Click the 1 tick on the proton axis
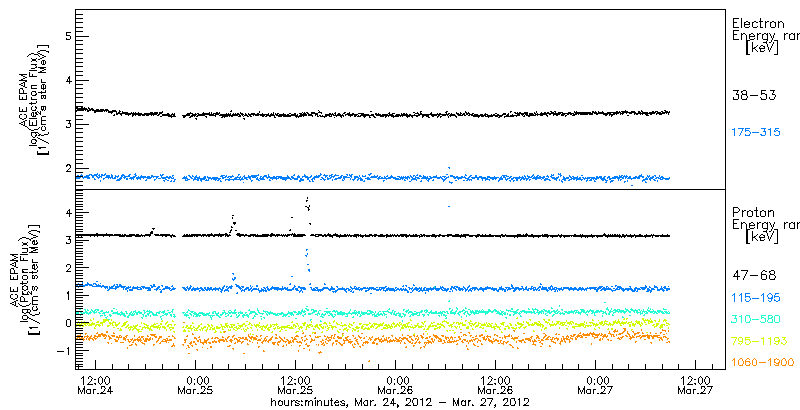Screen dimensions: 800x410 click(68, 295)
